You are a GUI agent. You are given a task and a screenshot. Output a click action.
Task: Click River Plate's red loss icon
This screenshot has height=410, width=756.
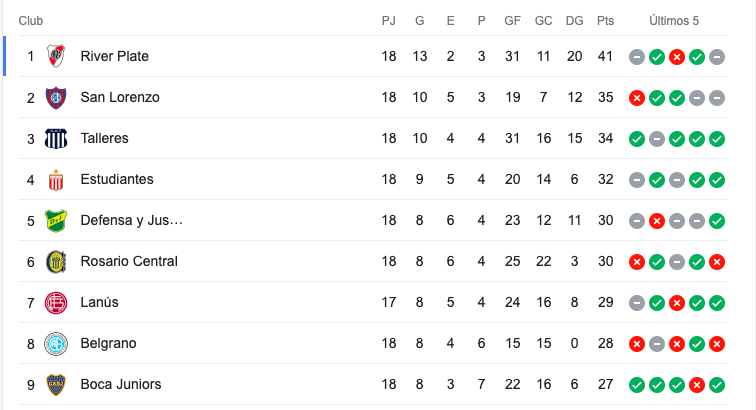click(x=676, y=57)
